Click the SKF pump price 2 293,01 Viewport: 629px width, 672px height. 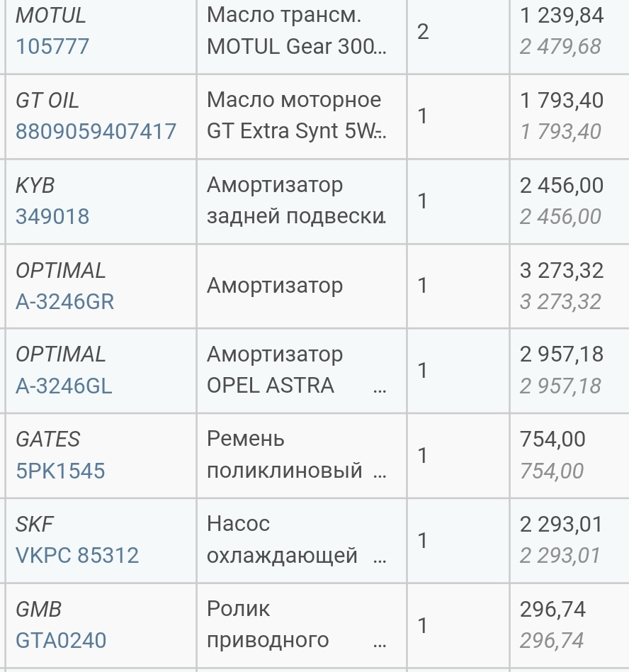click(x=561, y=525)
